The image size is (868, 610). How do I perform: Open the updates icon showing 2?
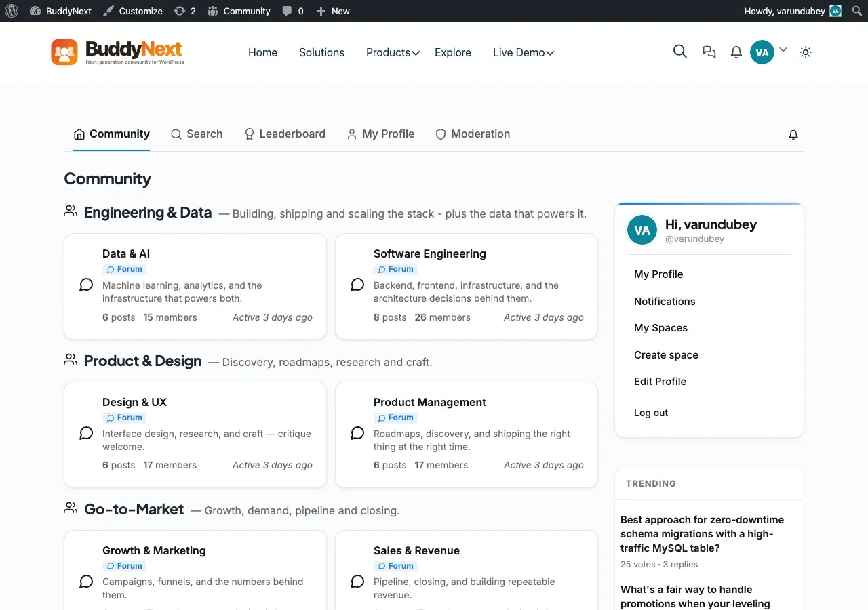tap(184, 11)
